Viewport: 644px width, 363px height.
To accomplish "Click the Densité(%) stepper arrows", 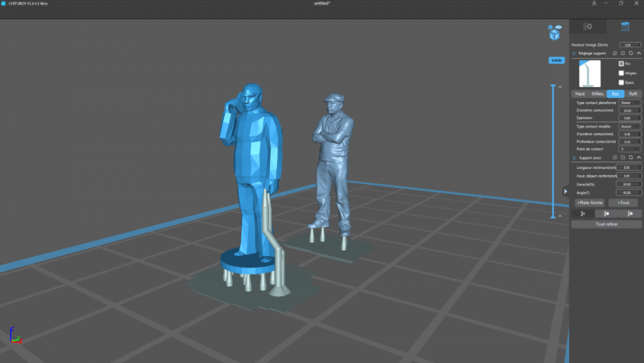I will pyautogui.click(x=639, y=184).
